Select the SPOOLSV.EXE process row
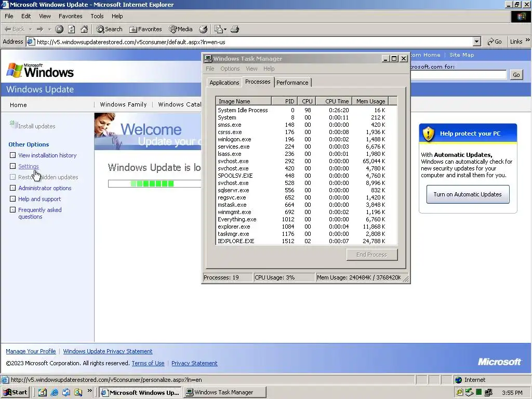The image size is (532, 399). point(306,176)
